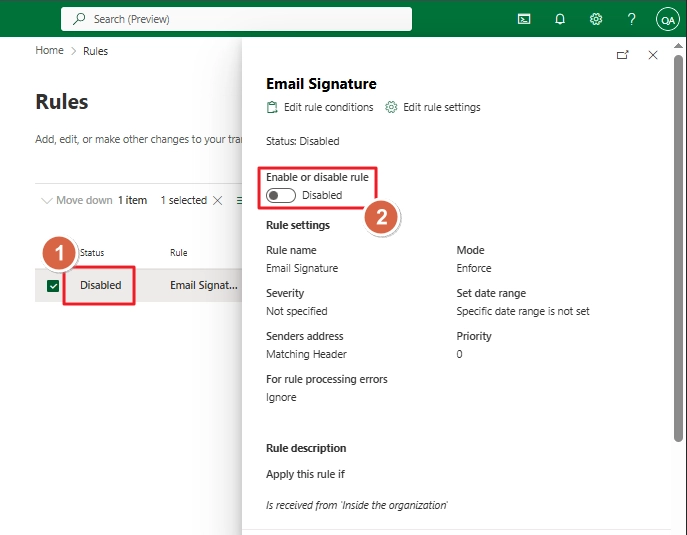Toggle the Enable or disable rule switch
Viewport: 687px width, 535px height.
coord(281,195)
